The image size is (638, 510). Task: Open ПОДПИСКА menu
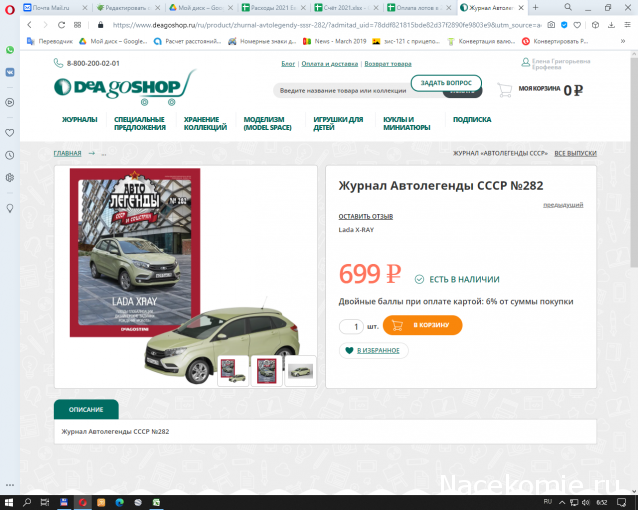[x=472, y=119]
